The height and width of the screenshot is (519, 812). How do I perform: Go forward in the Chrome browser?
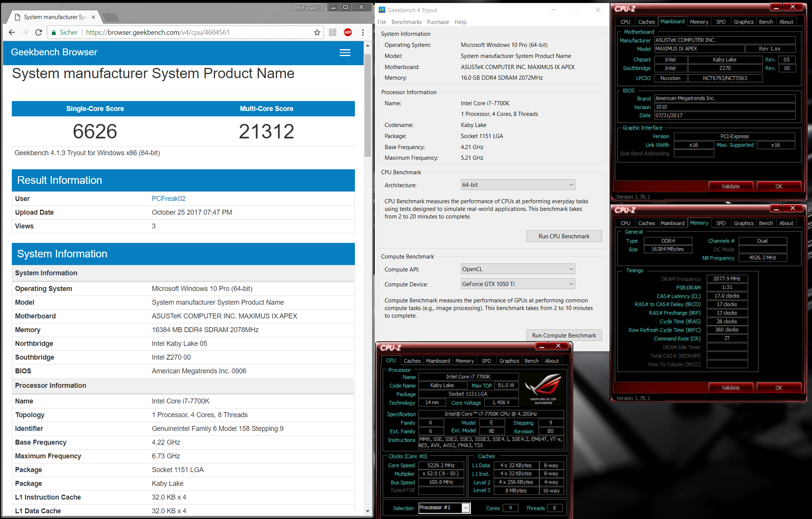(x=25, y=32)
